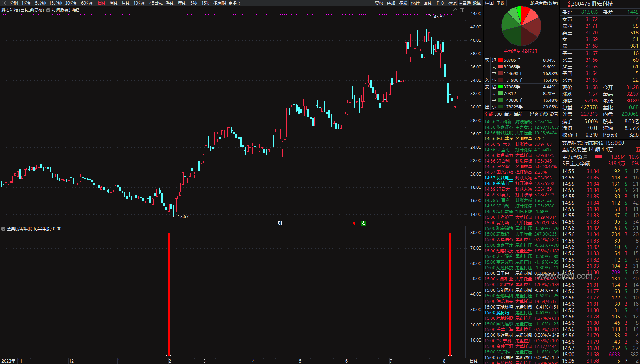Click the 15:00 高能环境 尾盘对倒 alert
Viewport: 640px width, 364px height.
[522, 307]
